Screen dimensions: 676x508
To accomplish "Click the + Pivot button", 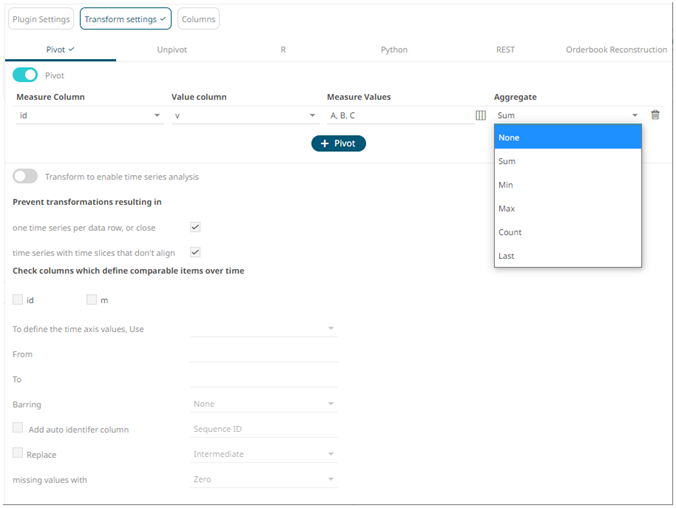I will [x=338, y=144].
